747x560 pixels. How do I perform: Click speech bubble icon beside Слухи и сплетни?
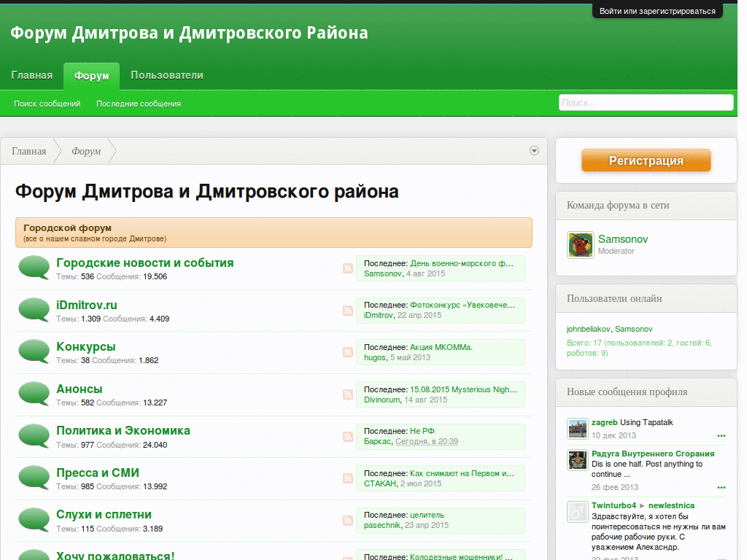[x=34, y=520]
